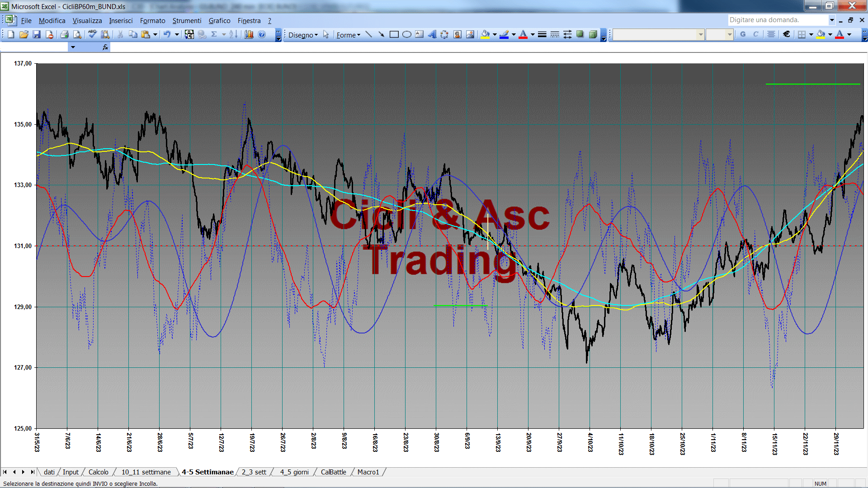The width and height of the screenshot is (868, 488).
Task: Select the Oval drawing tool
Action: click(x=406, y=34)
